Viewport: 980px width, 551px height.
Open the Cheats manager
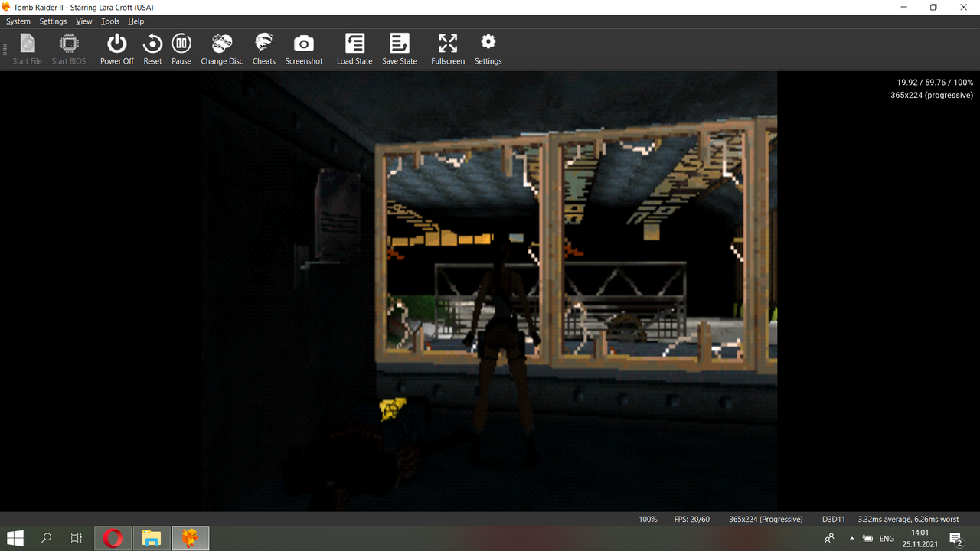coord(264,49)
